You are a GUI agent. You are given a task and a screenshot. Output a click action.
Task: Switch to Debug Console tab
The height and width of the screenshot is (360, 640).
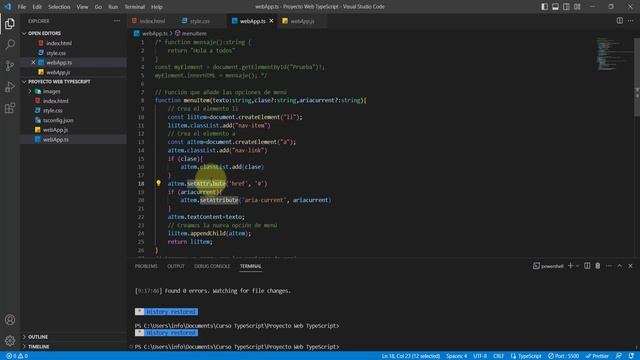[212, 266]
